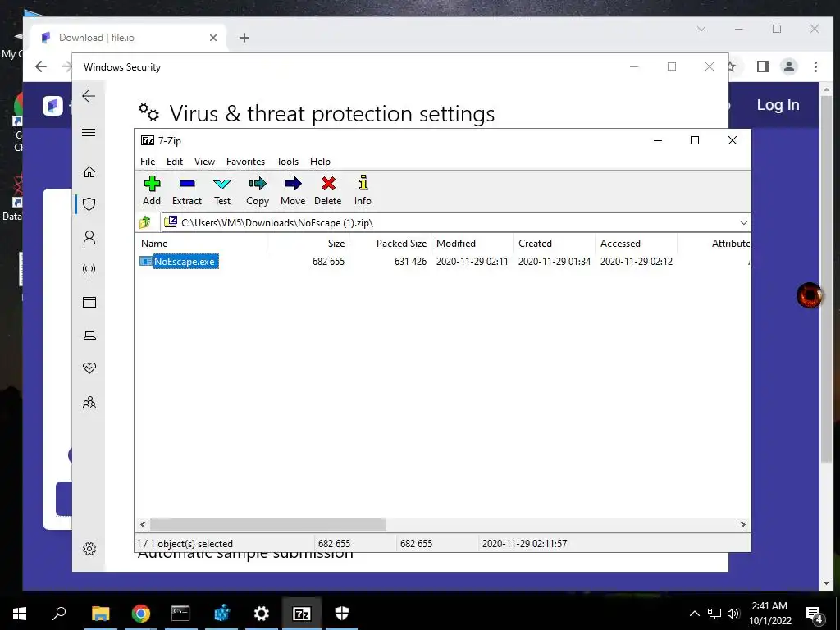This screenshot has width=840, height=630.
Task: Open Command Prompt taskbar icon
Action: click(180, 614)
